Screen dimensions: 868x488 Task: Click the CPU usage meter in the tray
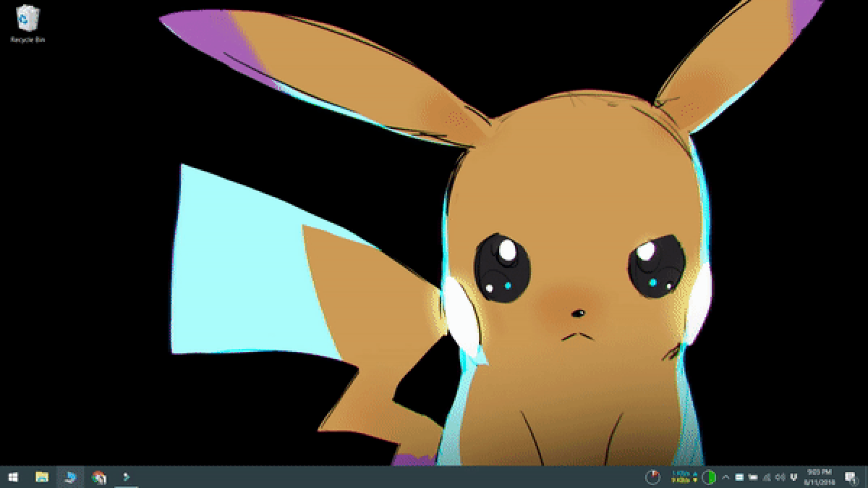[x=653, y=478]
